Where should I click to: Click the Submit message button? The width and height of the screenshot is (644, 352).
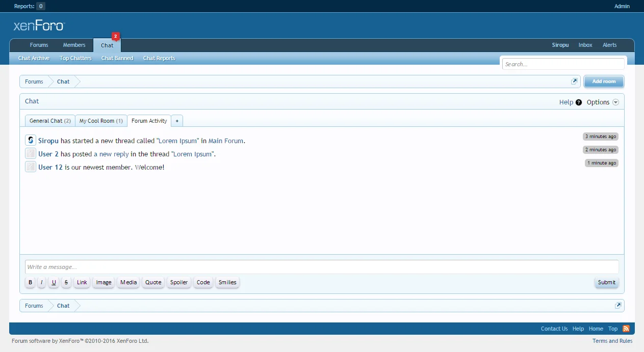coord(606,282)
